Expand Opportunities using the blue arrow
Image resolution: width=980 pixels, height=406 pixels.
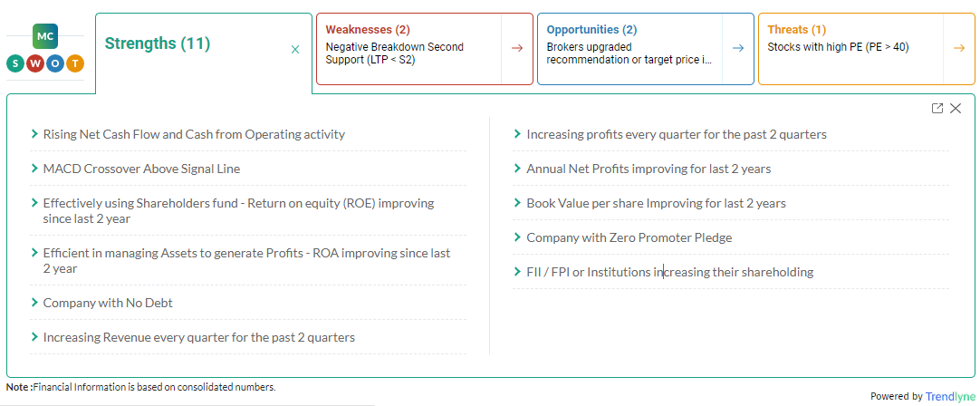(x=738, y=48)
